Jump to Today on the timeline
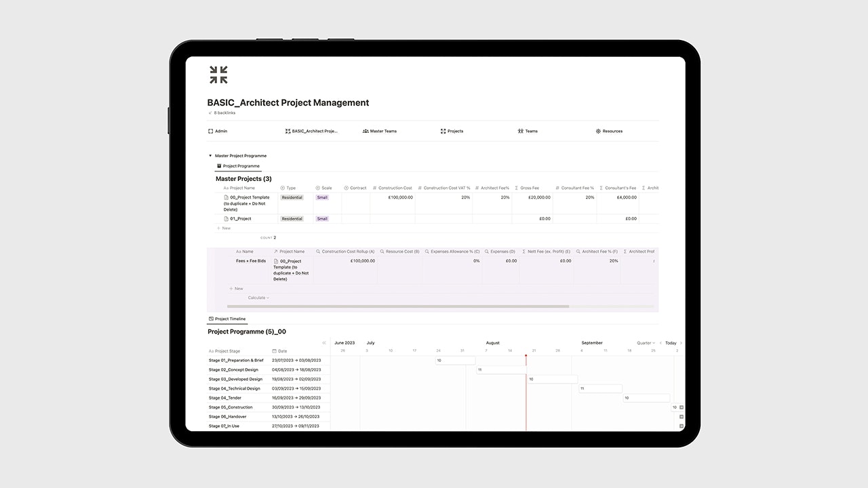Image resolution: width=868 pixels, height=488 pixels. pyautogui.click(x=671, y=343)
